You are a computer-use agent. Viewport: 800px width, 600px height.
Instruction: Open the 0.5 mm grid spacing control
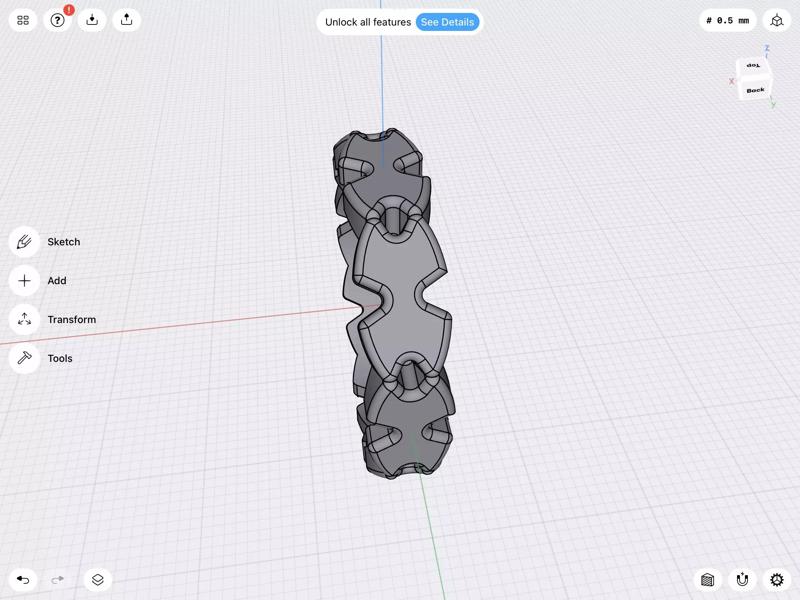coord(726,20)
